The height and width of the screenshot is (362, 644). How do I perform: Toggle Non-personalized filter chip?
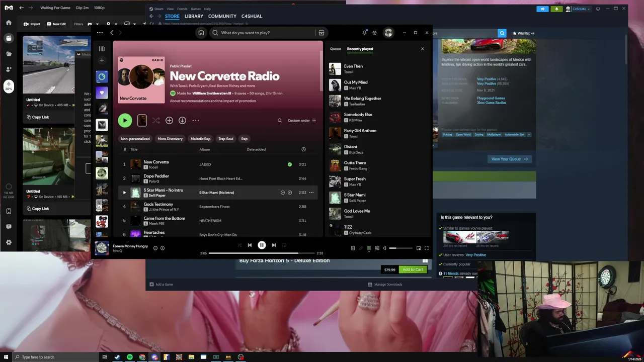pos(135,139)
